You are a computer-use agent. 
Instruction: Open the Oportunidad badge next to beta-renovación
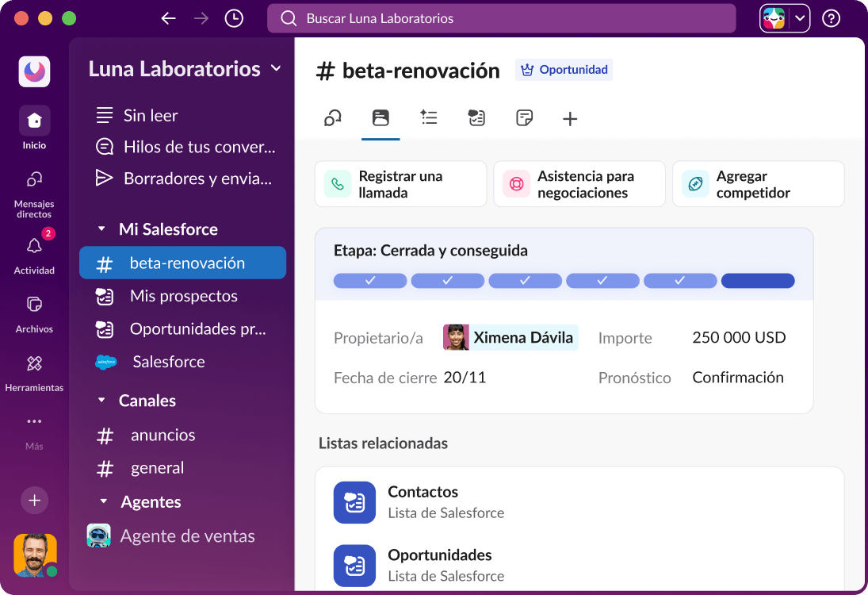point(564,70)
